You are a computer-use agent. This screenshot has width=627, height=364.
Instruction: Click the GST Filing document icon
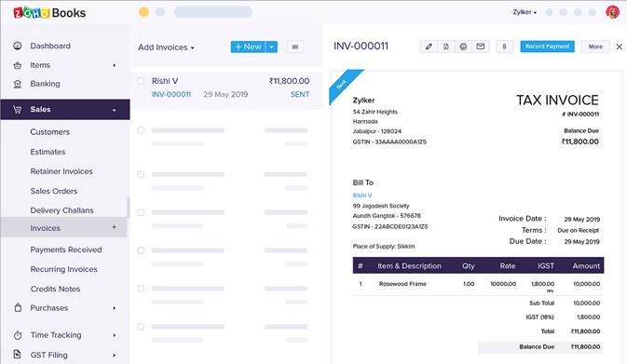click(x=17, y=354)
